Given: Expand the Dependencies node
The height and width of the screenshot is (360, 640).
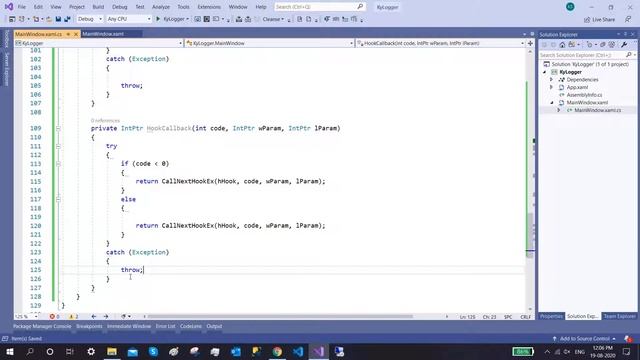Looking at the screenshot, I should (551, 80).
